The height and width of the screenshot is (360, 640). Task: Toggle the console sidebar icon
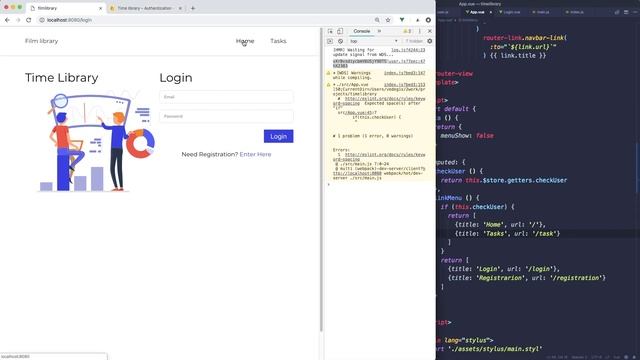pyautogui.click(x=330, y=41)
